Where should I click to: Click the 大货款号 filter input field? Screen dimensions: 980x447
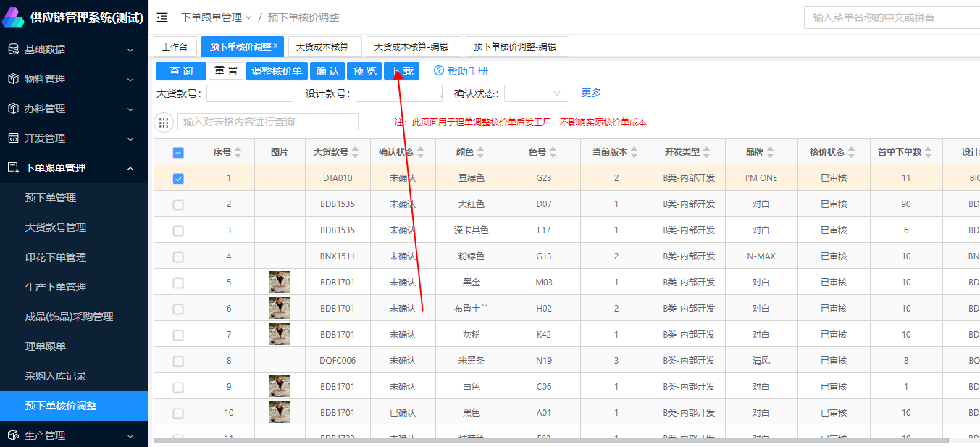click(x=250, y=93)
